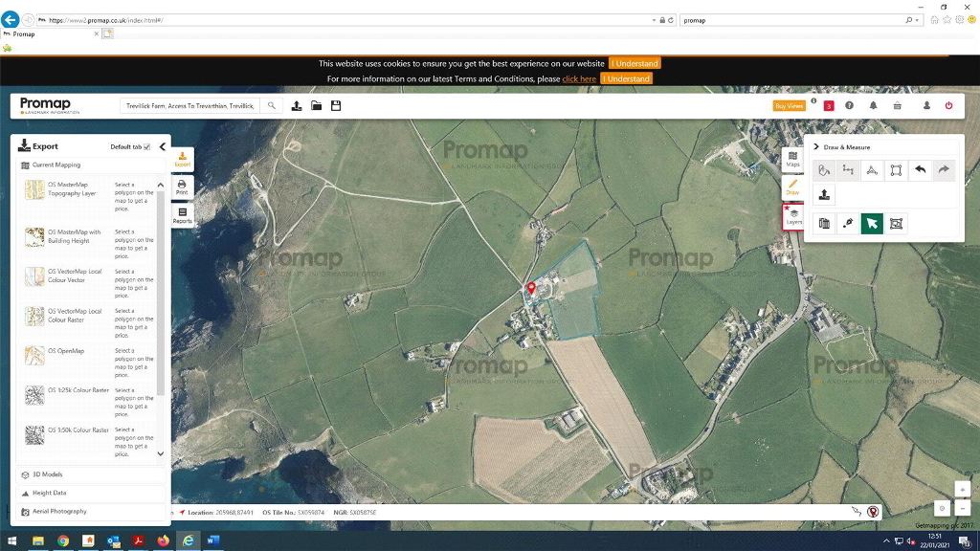Click the notifications bell icon

tap(873, 105)
